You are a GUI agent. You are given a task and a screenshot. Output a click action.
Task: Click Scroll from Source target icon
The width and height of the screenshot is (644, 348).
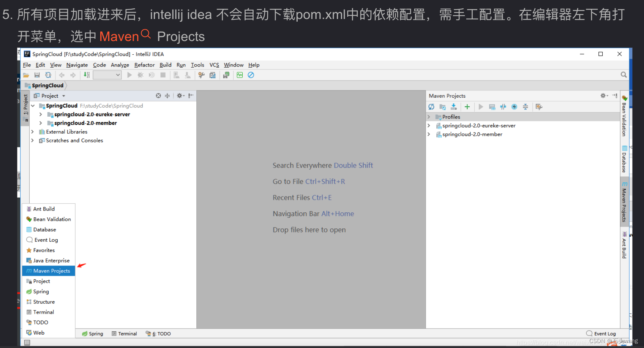pos(158,96)
